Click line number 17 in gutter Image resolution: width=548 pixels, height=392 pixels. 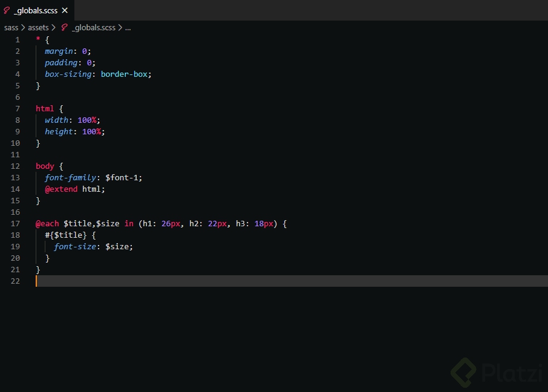point(15,223)
